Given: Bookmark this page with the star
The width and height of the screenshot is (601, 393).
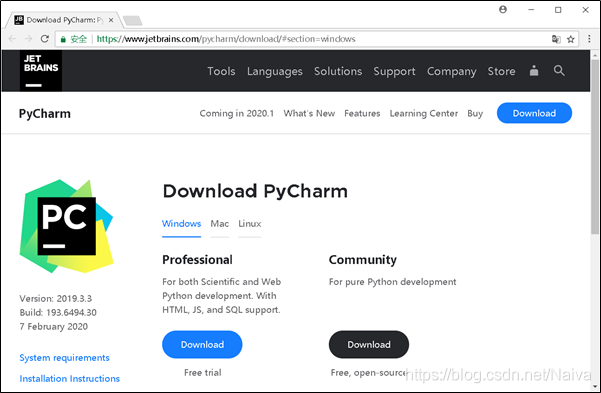Looking at the screenshot, I should coord(571,39).
